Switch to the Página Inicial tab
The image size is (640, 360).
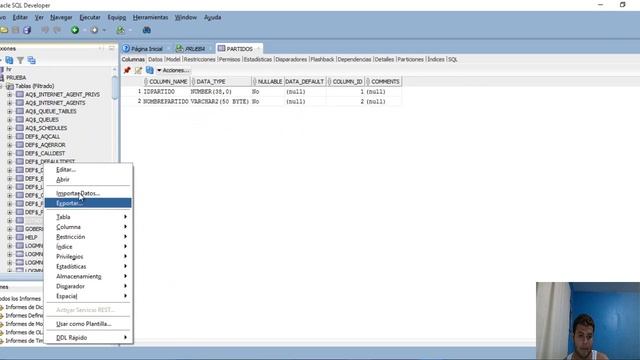(146, 49)
